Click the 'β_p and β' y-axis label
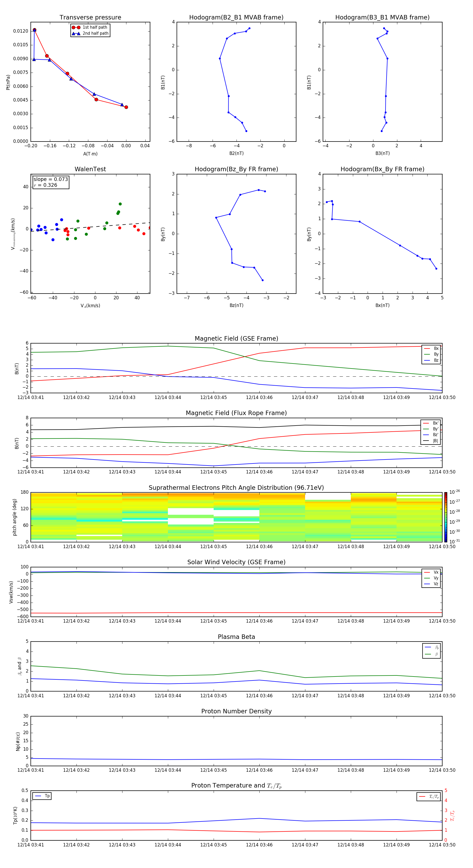Viewport: 473px width, 868px height. (x=19, y=666)
